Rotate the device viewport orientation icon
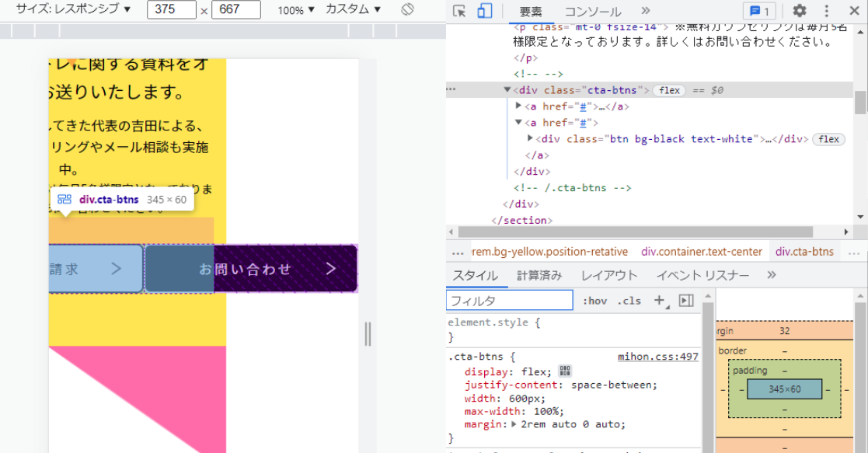The image size is (868, 453). pos(407,9)
